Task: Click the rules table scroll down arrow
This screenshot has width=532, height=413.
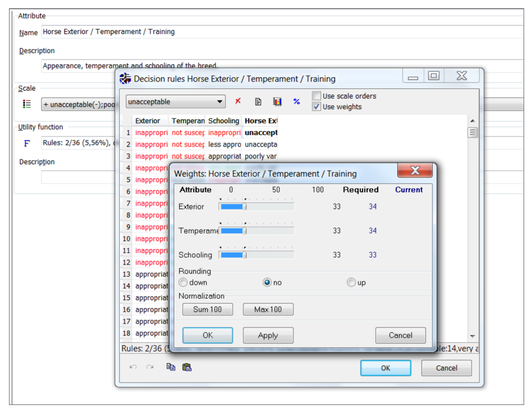Action: tap(473, 336)
